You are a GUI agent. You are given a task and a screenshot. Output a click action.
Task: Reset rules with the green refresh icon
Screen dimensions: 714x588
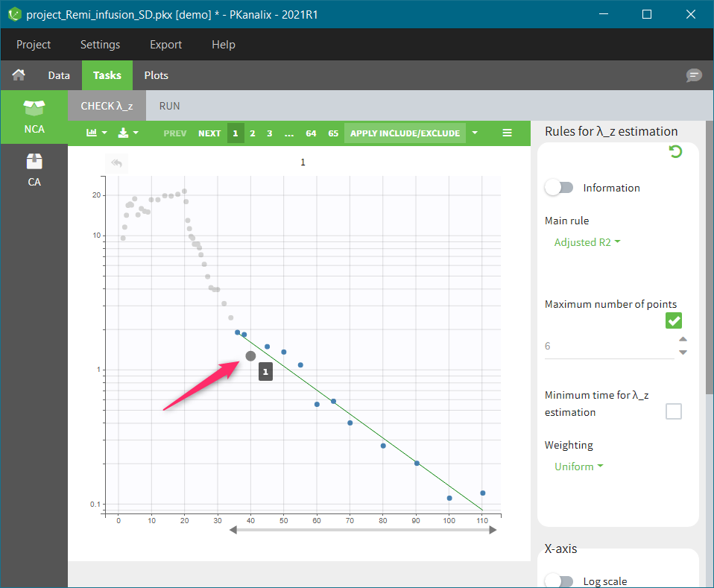pos(675,152)
